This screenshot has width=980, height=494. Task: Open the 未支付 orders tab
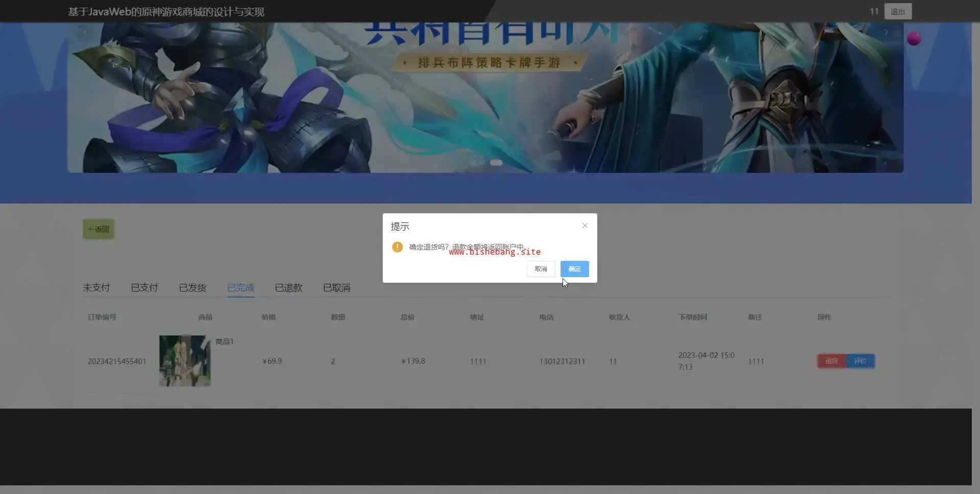coord(97,288)
